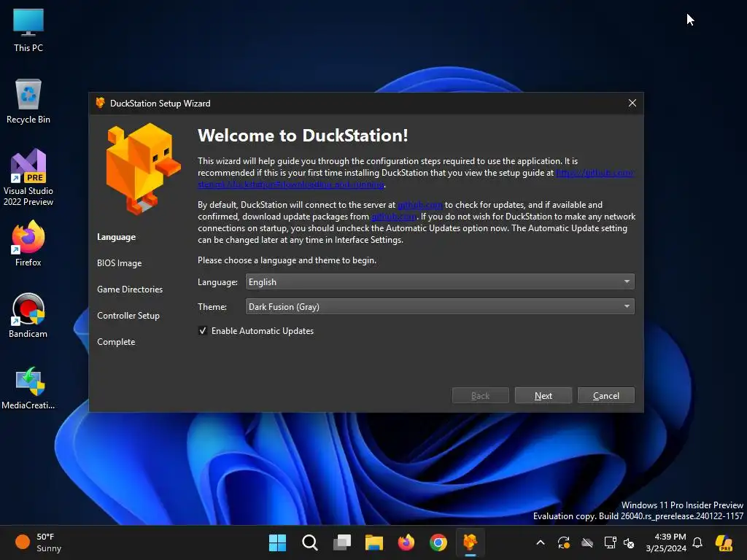Click the 'DuckStation Setup Wizard' title text
The image size is (747, 560).
click(x=160, y=104)
